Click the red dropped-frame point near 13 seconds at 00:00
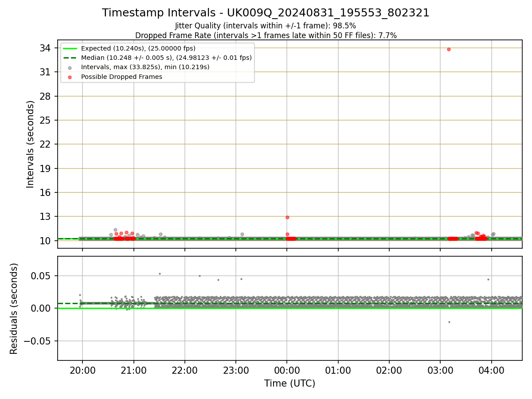This screenshot has height=399, width=532. coord(287,217)
